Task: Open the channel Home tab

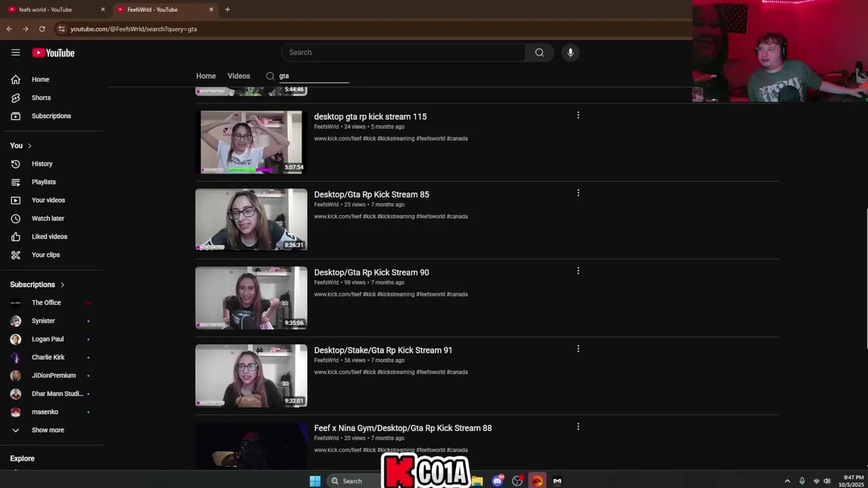Action: pyautogui.click(x=206, y=76)
